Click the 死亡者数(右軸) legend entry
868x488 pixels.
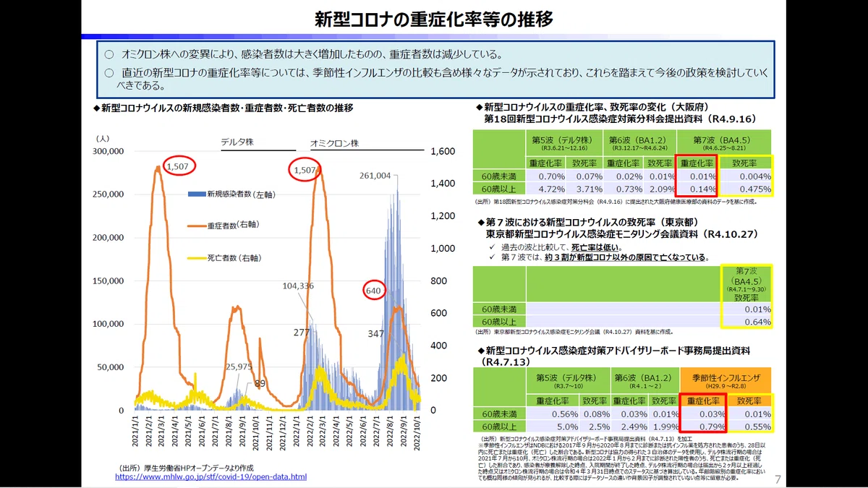[224, 257]
